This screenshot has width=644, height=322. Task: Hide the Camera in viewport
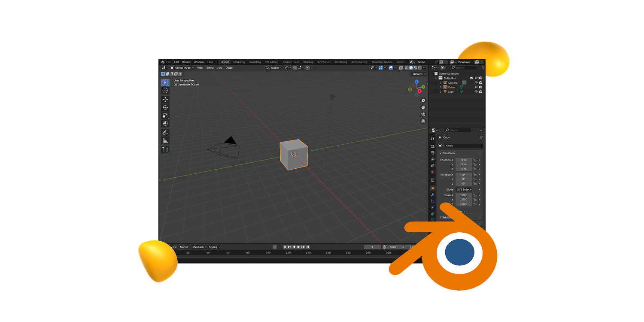point(476,82)
